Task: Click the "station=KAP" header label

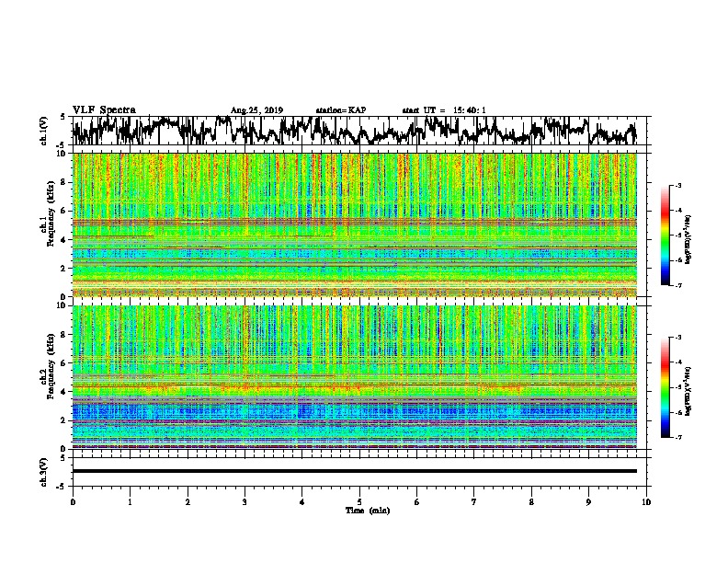Action: (x=341, y=110)
